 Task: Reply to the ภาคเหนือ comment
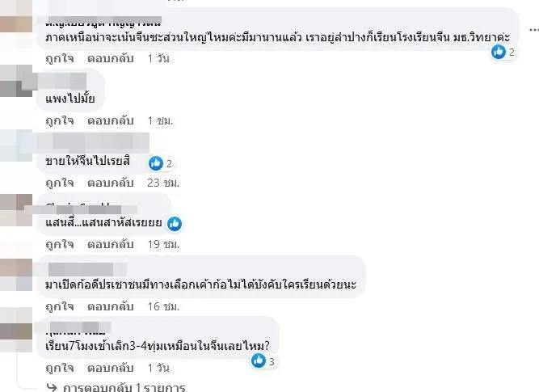[x=104, y=59]
